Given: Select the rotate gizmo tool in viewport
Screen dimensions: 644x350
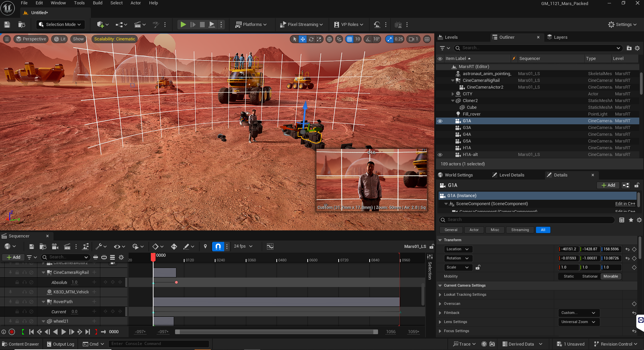Looking at the screenshot, I should (x=311, y=39).
